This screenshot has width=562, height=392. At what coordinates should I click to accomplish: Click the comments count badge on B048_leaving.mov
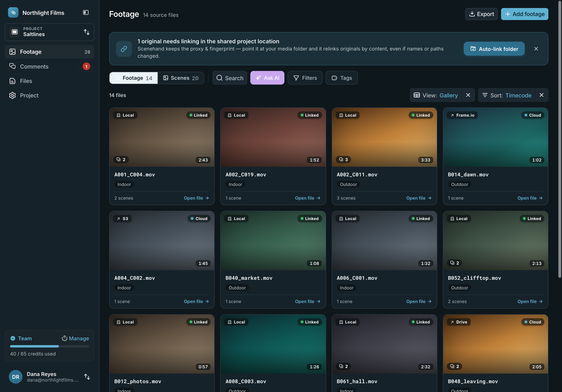(x=454, y=366)
